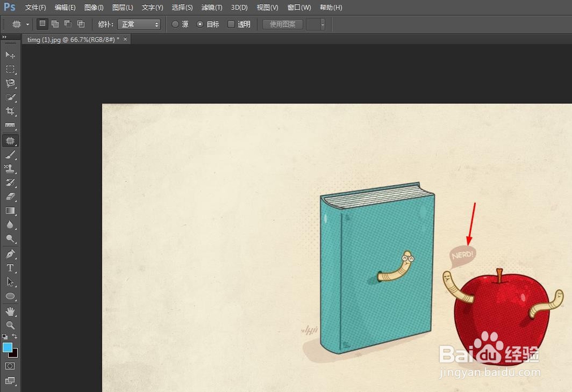572x392 pixels.
Task: Open the 3D(D) menu
Action: coord(239,7)
